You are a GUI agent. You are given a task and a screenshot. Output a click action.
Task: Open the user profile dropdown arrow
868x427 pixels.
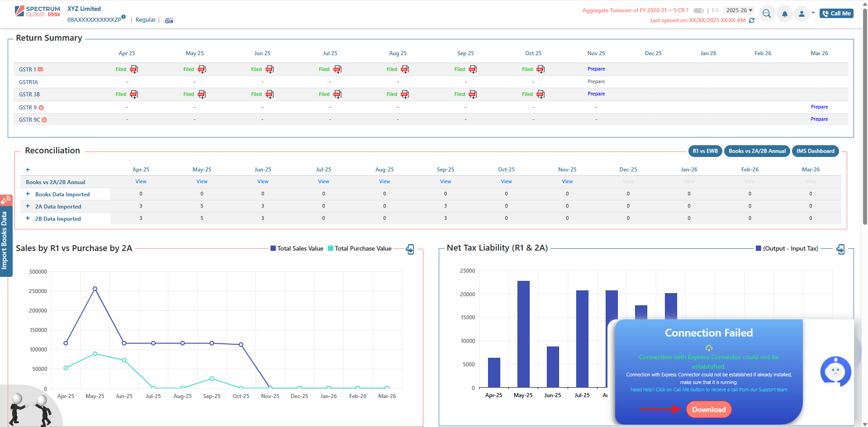point(813,13)
